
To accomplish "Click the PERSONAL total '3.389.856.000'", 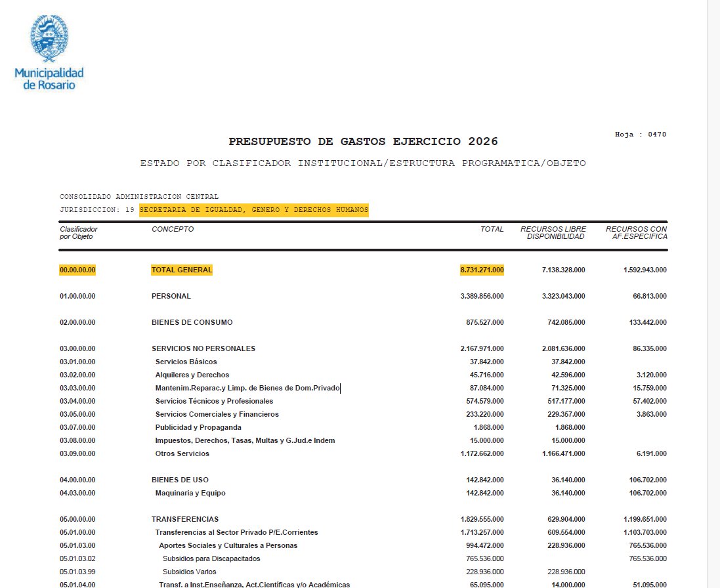I will (x=482, y=296).
